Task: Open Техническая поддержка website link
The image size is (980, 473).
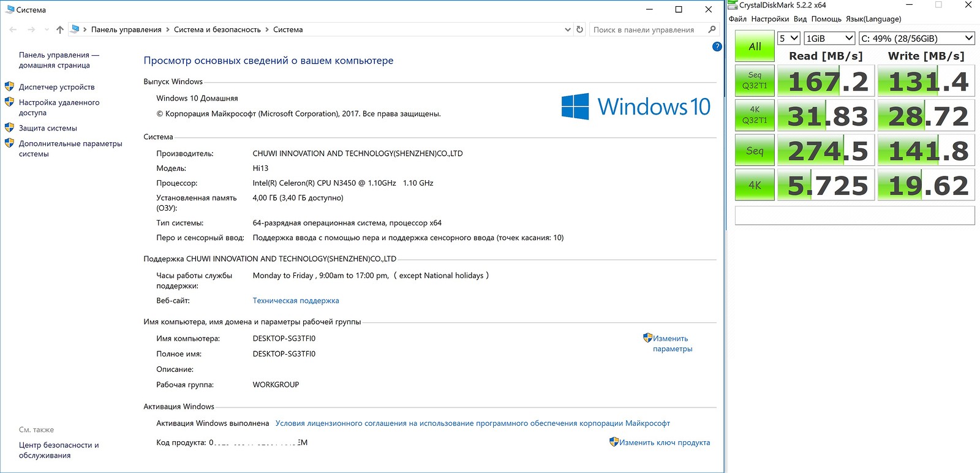Action: tap(296, 301)
